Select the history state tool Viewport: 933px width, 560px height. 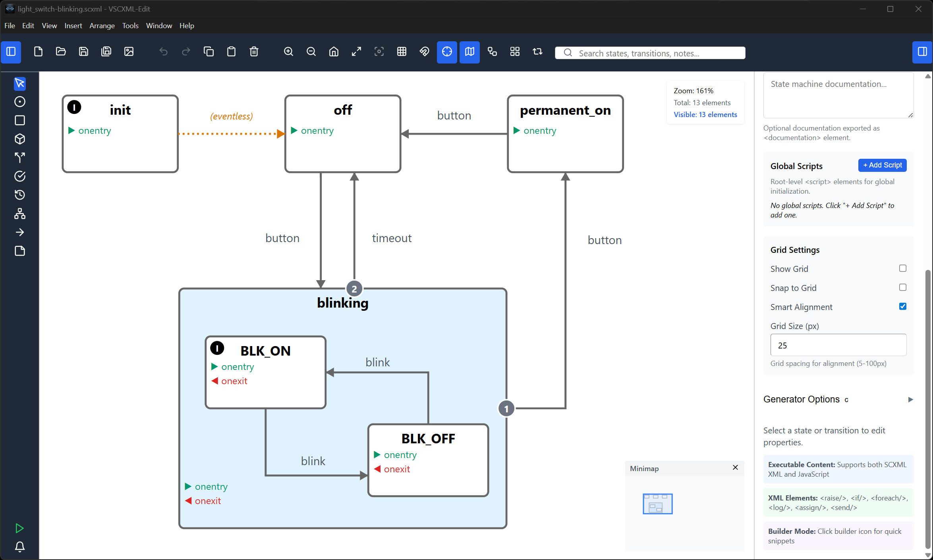(19, 195)
